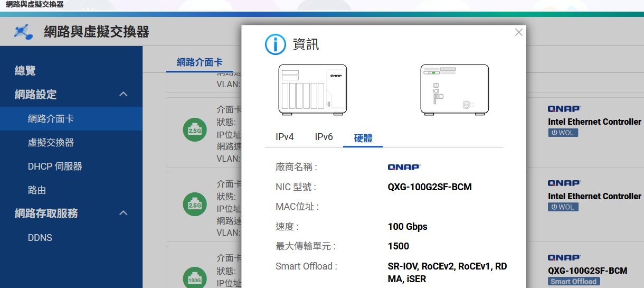This screenshot has height=288, width=644.
Task: Click the NAS rear view image
Action: [x=454, y=90]
